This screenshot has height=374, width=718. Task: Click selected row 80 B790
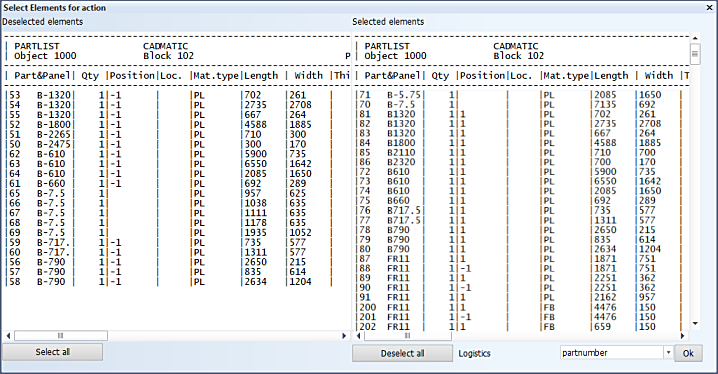[x=522, y=249]
